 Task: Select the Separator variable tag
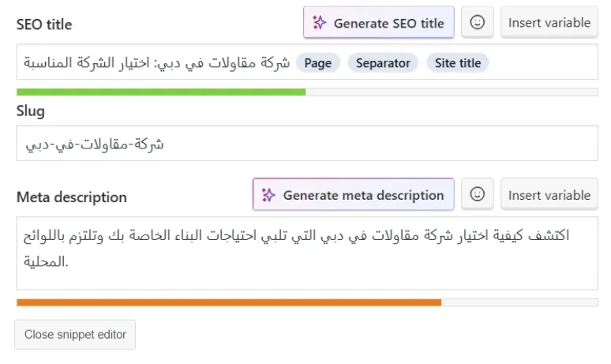click(383, 62)
